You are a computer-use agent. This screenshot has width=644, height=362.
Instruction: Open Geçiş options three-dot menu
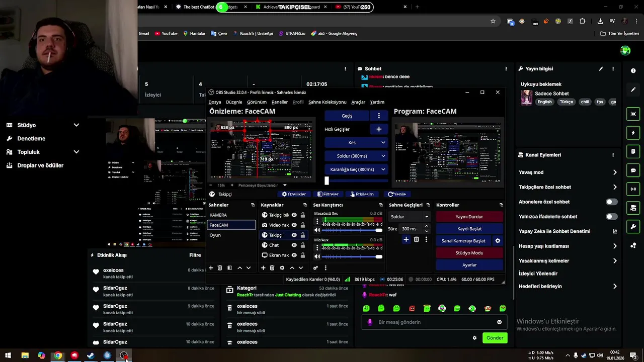379,116
